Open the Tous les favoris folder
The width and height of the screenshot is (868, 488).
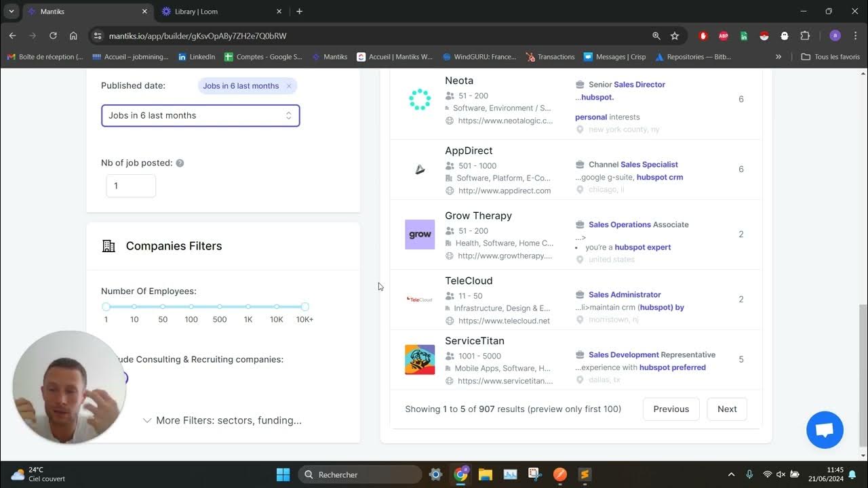pos(830,57)
